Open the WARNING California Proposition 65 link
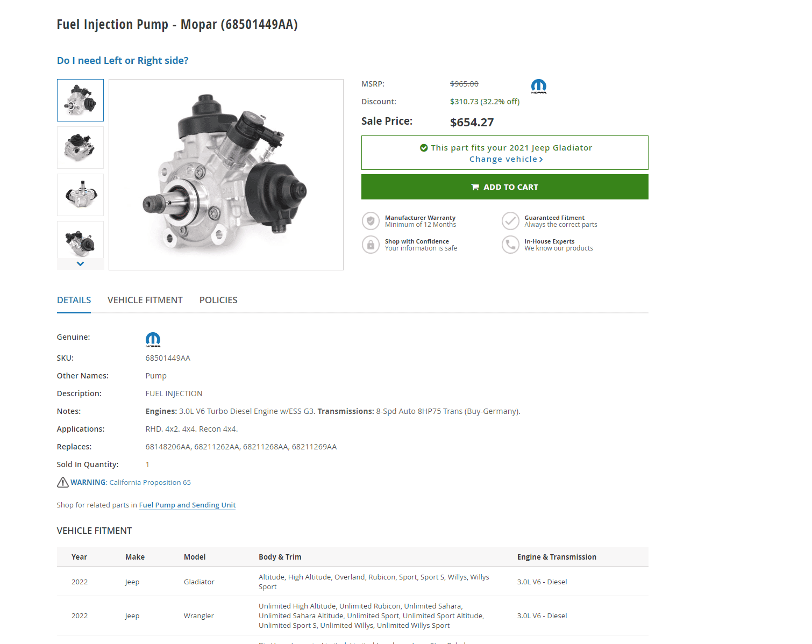812x644 pixels. (131, 482)
